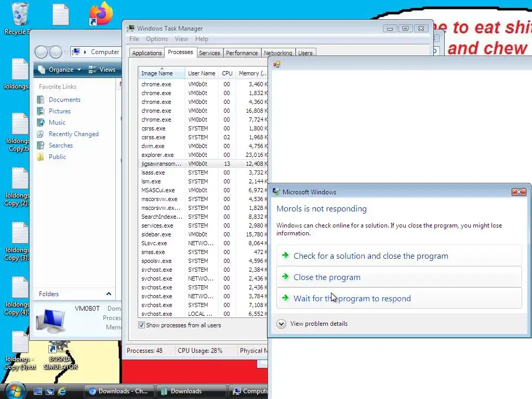
Task: Click Searches favorite link icon
Action: (x=41, y=145)
